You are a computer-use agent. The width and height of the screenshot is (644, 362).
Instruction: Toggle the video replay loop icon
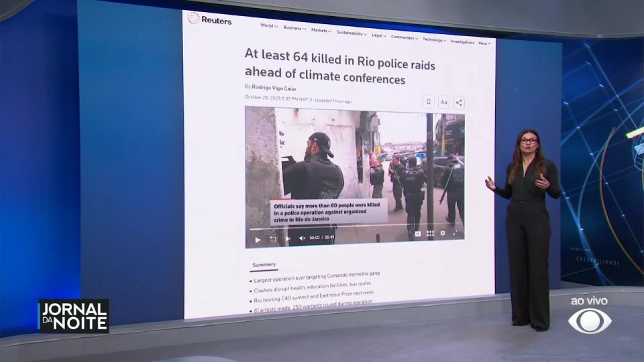(x=272, y=239)
